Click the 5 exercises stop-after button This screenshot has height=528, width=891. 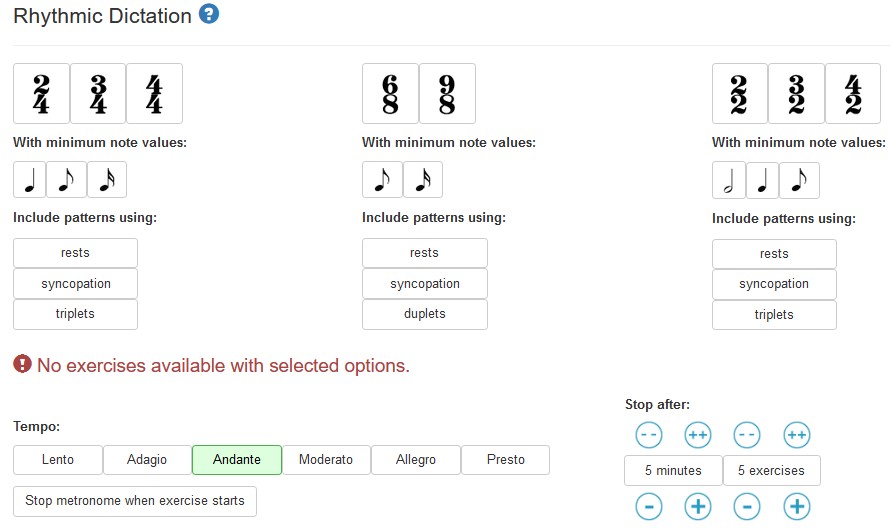pos(771,470)
